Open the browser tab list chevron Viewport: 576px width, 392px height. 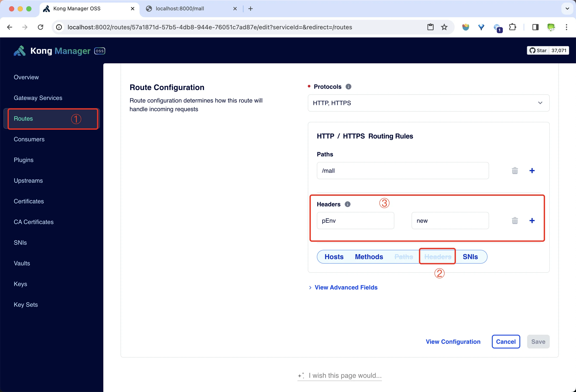click(x=567, y=9)
